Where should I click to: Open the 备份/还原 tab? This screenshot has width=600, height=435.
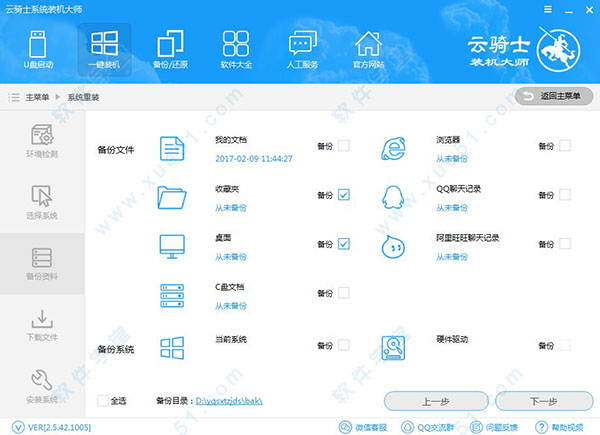tap(170, 50)
